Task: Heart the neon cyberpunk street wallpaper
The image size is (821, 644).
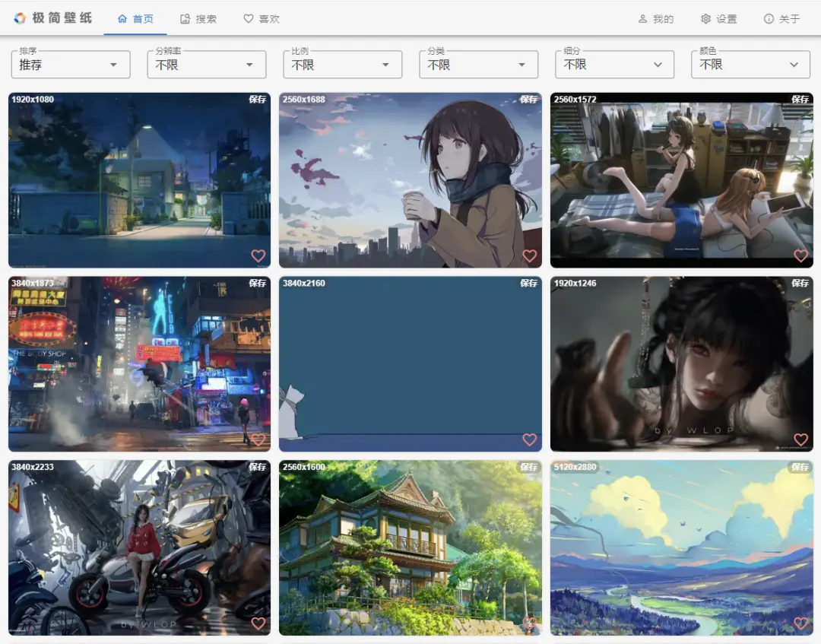Action: click(258, 439)
